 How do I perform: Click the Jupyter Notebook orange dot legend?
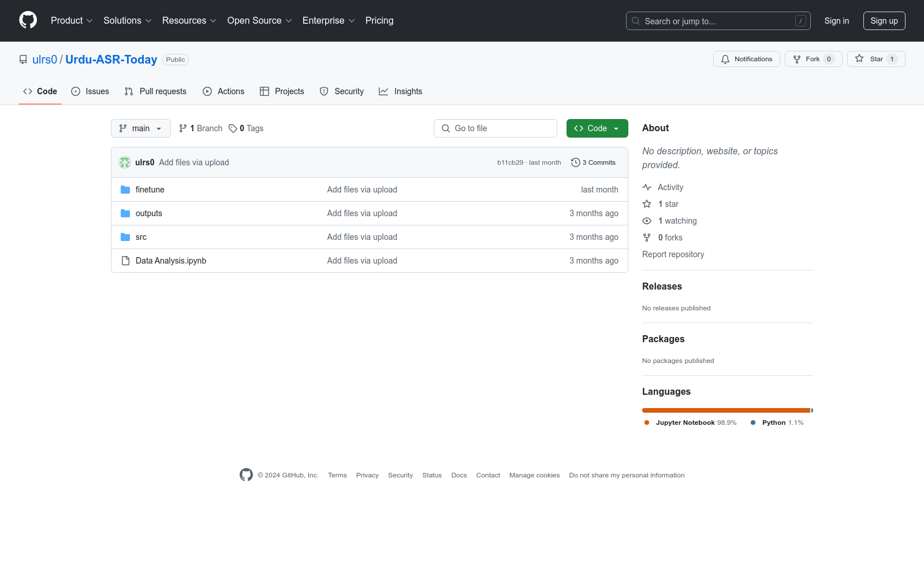(x=647, y=423)
